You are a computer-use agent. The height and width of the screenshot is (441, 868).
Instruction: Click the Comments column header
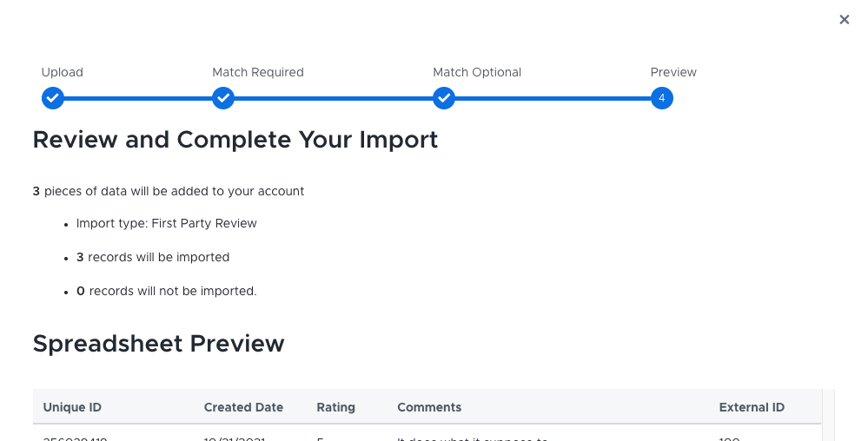[x=429, y=407]
